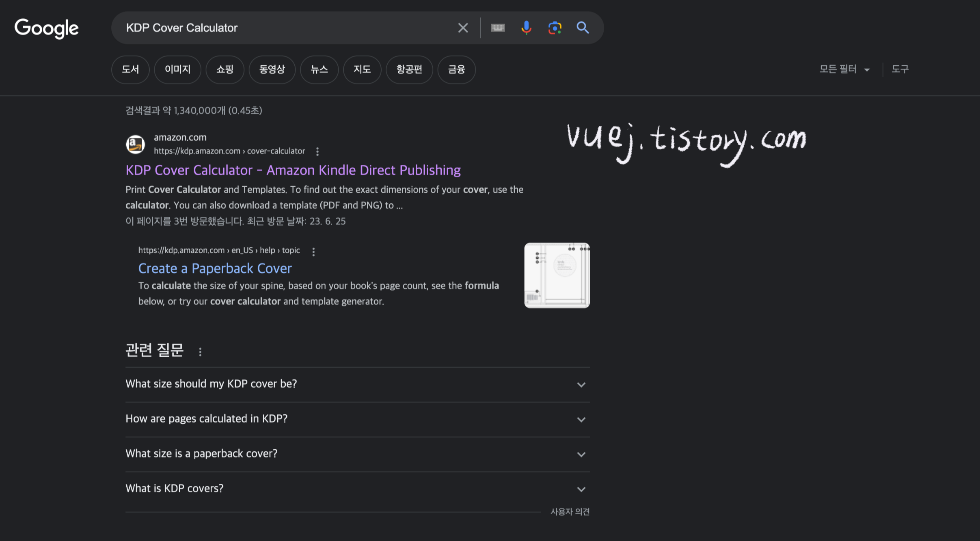This screenshot has height=541, width=980.
Task: Click the paperback cover template thumbnail
Action: coord(557,275)
